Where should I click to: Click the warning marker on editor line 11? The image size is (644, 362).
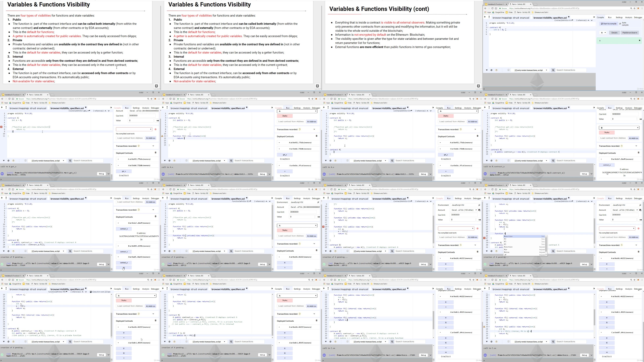click(x=162, y=136)
